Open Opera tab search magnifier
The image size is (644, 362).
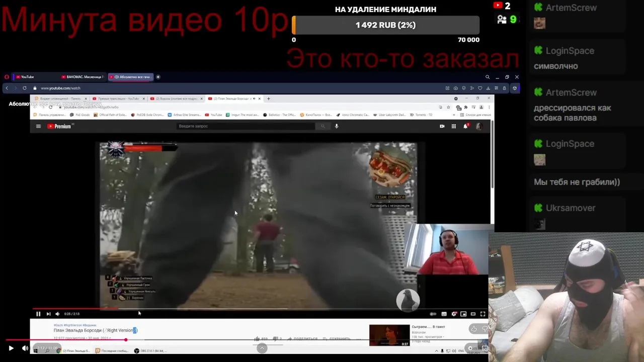[487, 77]
